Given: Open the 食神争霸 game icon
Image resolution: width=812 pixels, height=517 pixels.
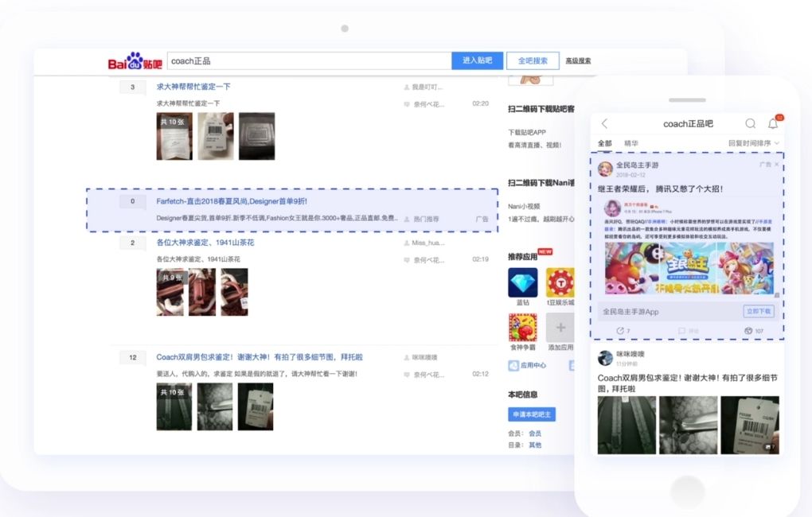Looking at the screenshot, I should click(x=521, y=327).
